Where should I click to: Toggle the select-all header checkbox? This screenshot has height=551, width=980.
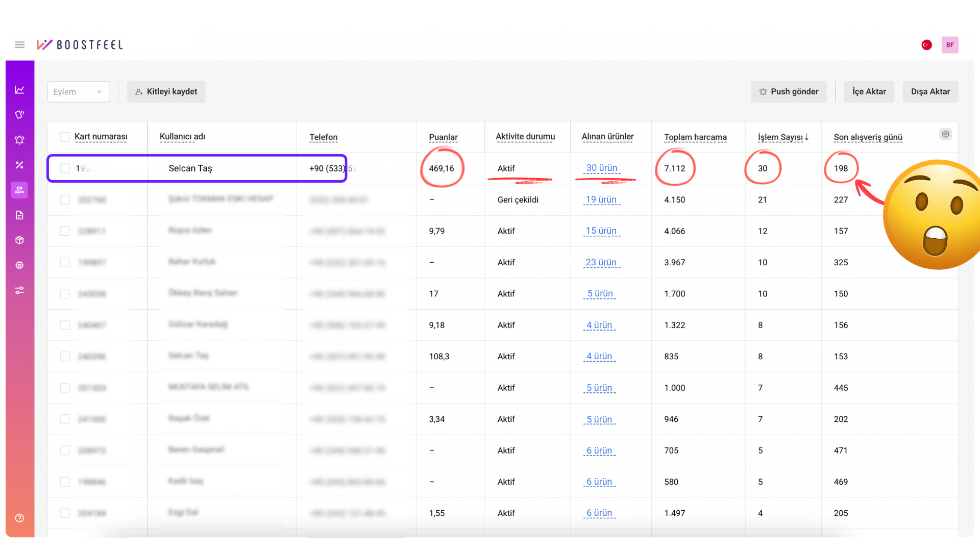coord(65,137)
